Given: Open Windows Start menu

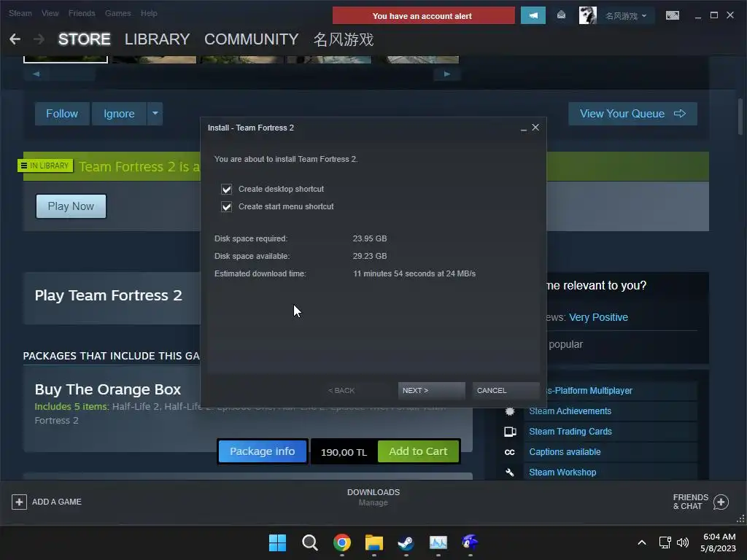Looking at the screenshot, I should 277,542.
